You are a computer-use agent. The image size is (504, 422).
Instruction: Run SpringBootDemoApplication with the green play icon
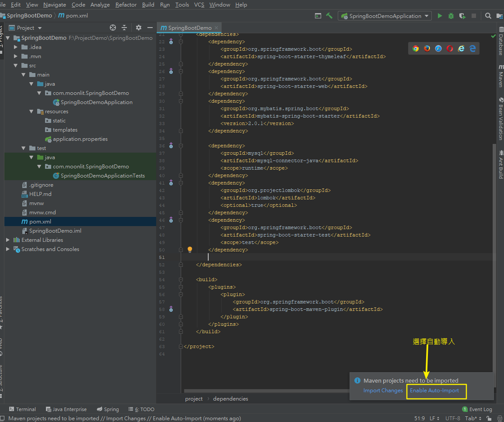(440, 16)
